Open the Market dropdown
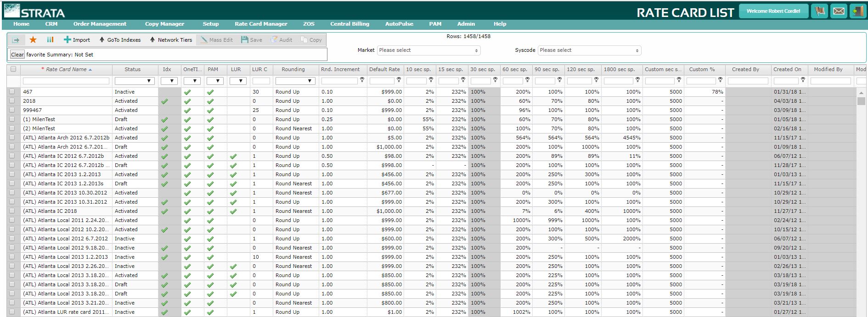The image size is (868, 317). click(x=428, y=50)
